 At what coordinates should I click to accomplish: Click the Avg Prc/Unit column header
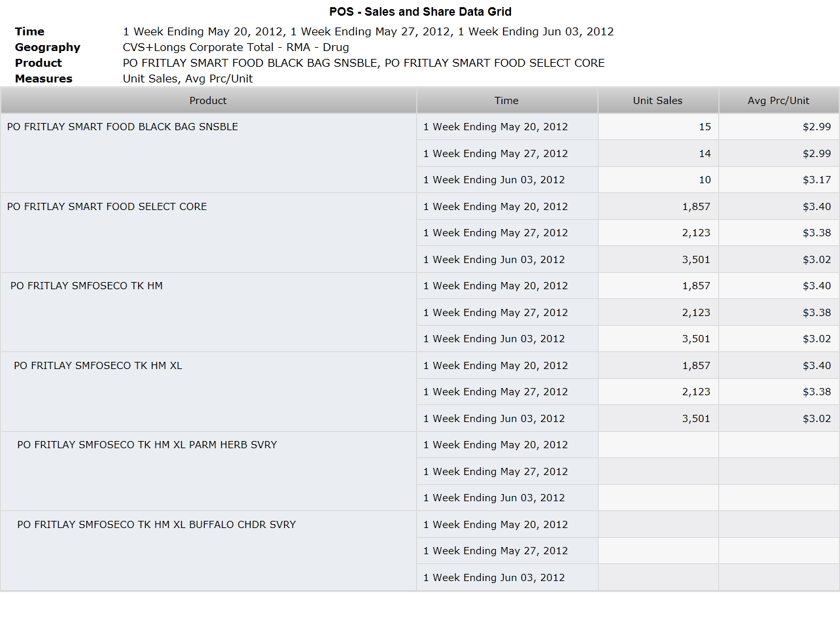point(779,101)
